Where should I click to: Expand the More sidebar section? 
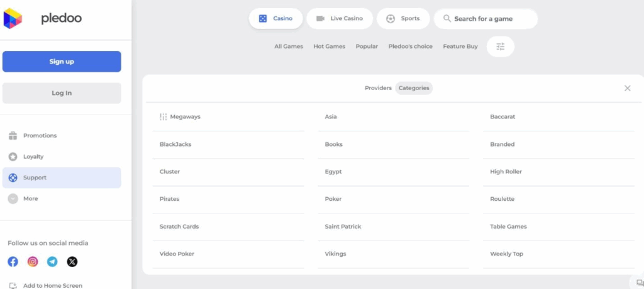(30, 198)
